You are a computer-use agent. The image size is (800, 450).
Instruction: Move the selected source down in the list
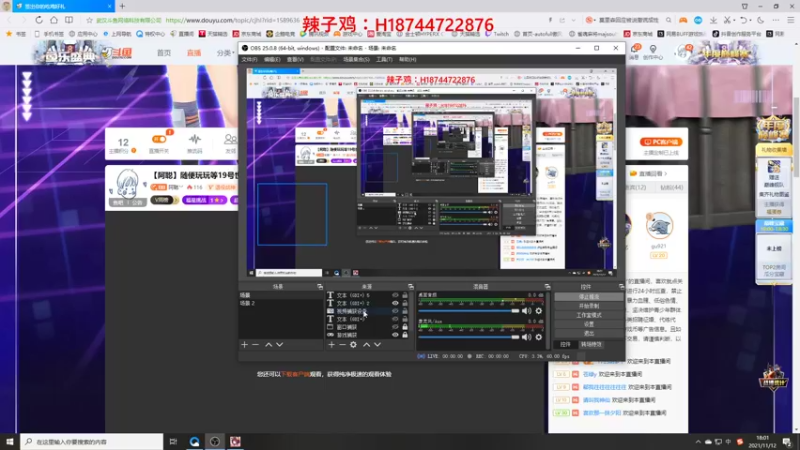coord(378,345)
